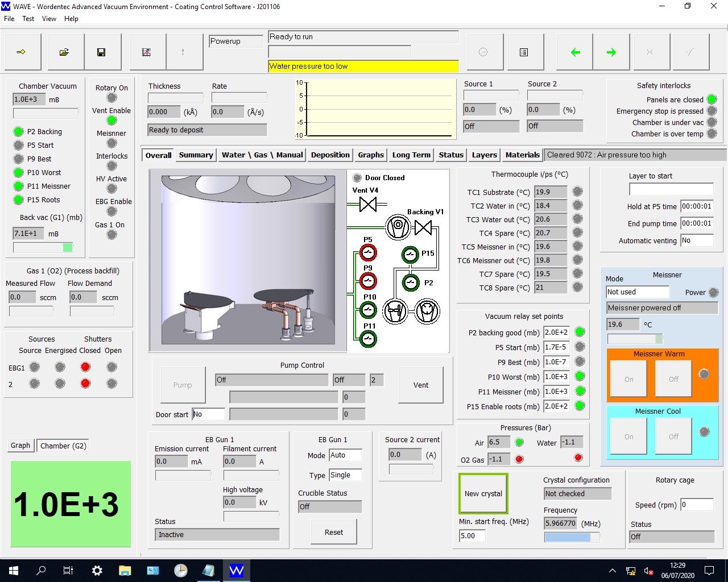Open the EB Gun 1 Mode dropdown

tap(345, 455)
